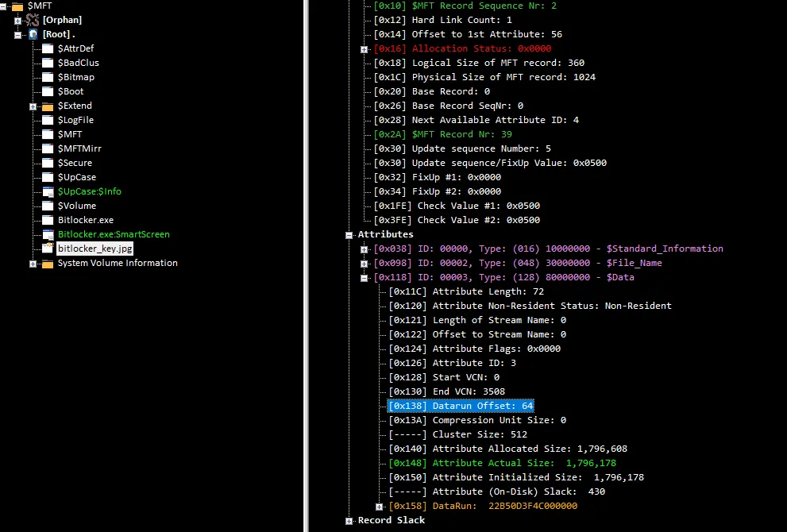The height and width of the screenshot is (532, 787).
Task: Collapse the [Root] tree node
Action: coord(18,34)
